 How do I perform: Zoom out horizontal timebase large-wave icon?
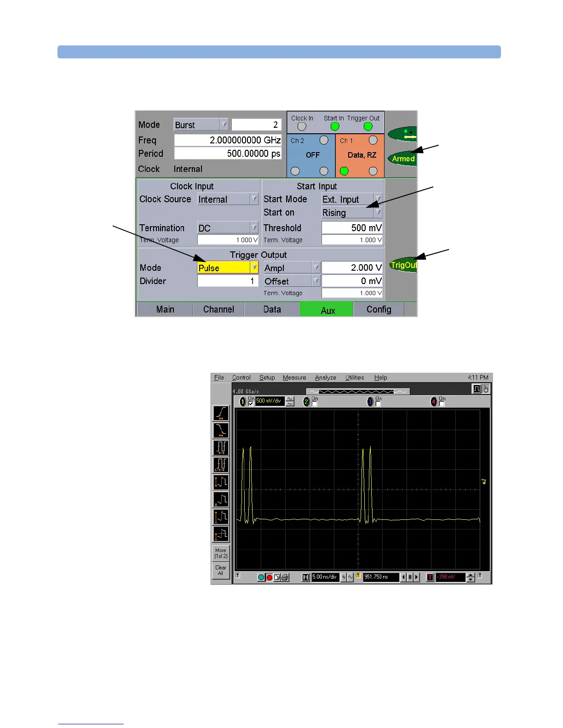350,577
